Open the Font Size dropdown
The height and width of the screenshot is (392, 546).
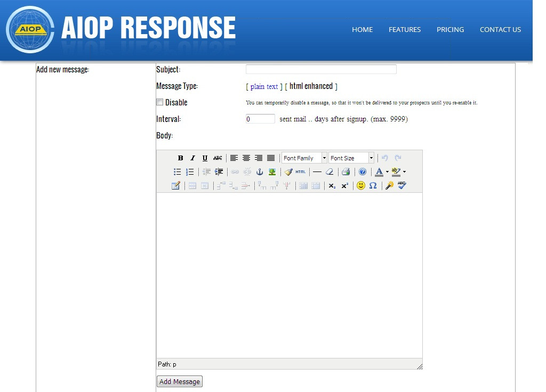(x=351, y=158)
